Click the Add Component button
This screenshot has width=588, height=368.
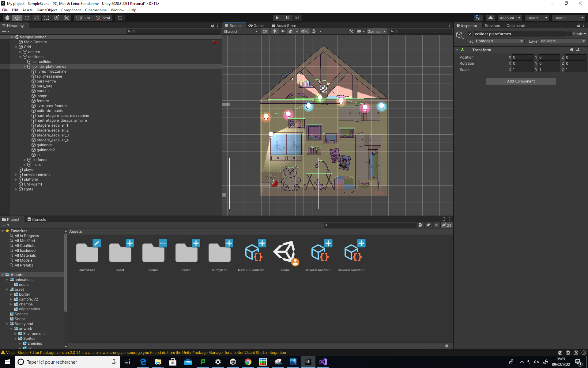pyautogui.click(x=520, y=81)
